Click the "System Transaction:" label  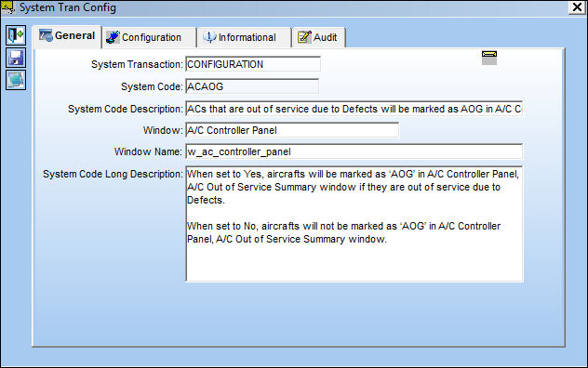tap(137, 64)
